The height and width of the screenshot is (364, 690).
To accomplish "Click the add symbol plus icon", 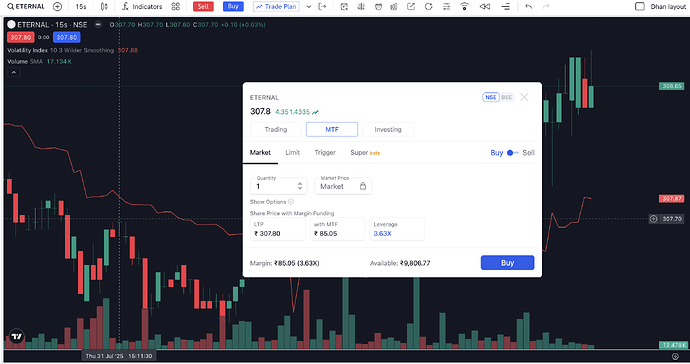I will point(57,7).
